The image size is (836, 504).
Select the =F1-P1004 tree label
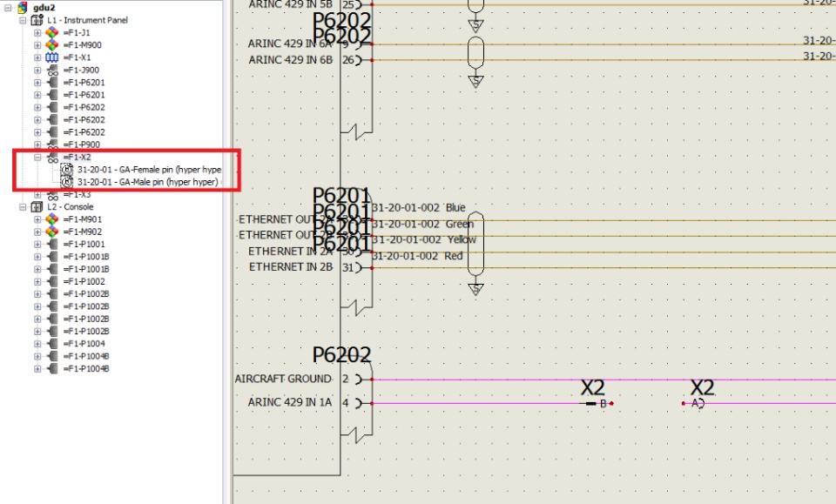pos(84,344)
